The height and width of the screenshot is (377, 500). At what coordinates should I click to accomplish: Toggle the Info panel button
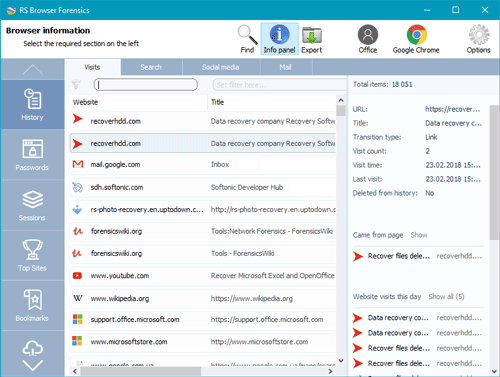(x=279, y=39)
